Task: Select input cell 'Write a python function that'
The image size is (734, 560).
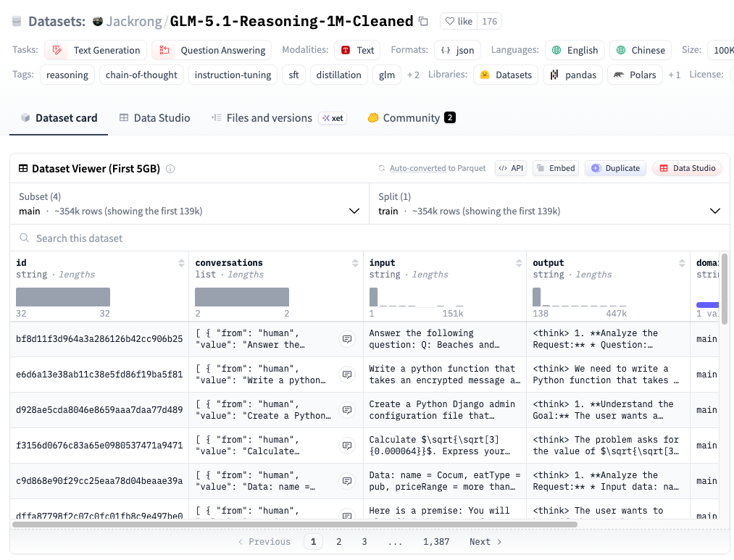Action: (x=445, y=375)
